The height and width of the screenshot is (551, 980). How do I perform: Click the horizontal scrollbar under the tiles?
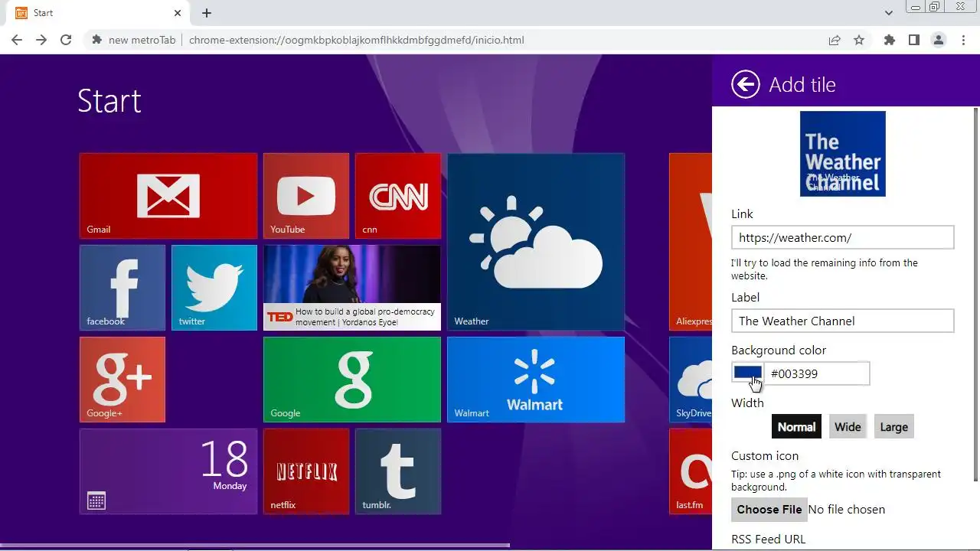point(255,546)
